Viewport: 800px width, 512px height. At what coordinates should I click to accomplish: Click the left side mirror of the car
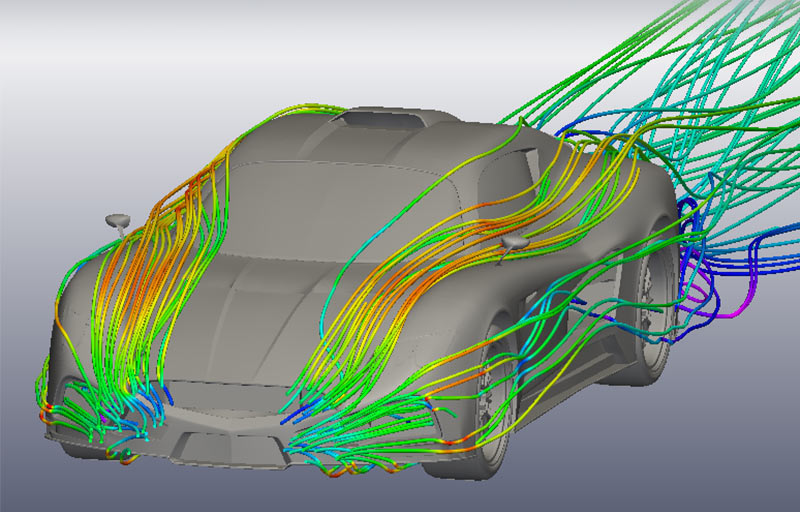[x=118, y=219]
